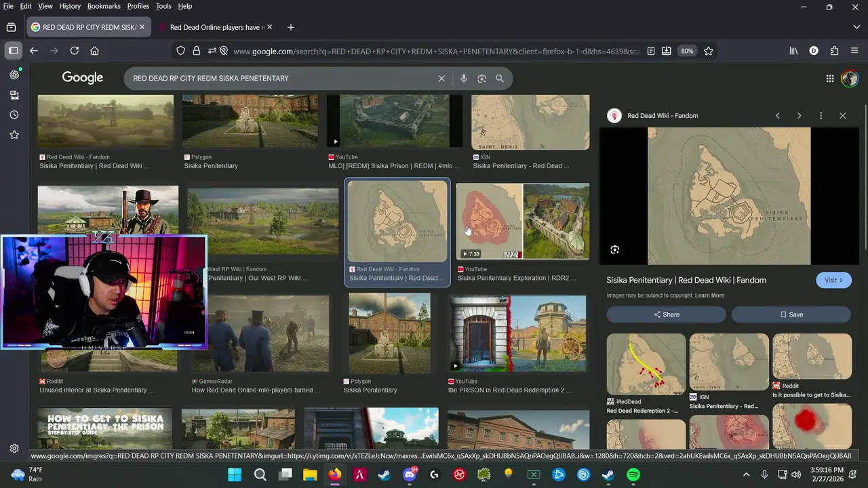Open the AI chatbot sidebar icon

point(14,75)
